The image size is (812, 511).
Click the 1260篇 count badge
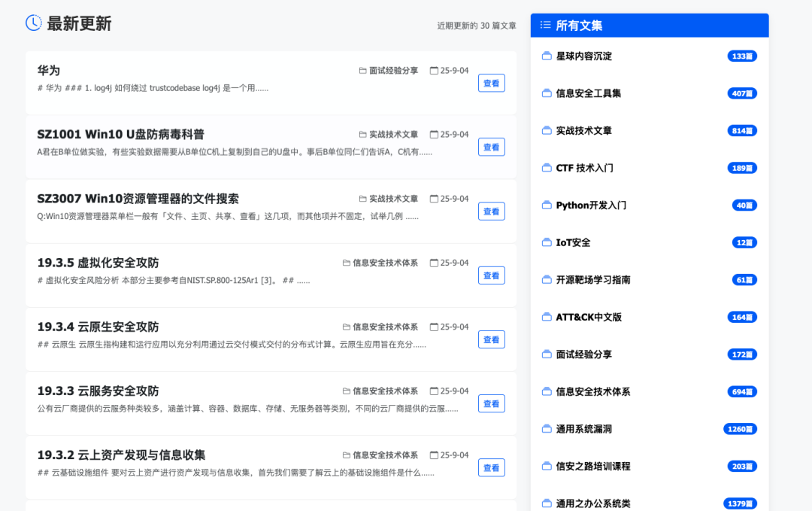click(x=740, y=429)
